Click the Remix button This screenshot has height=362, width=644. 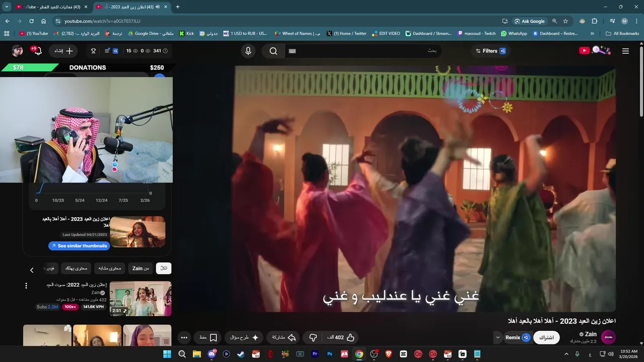point(517,337)
